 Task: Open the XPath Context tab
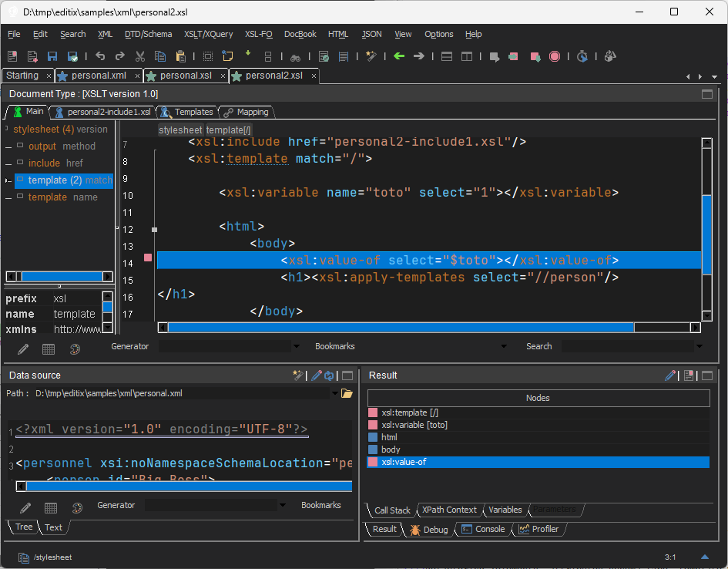448,510
